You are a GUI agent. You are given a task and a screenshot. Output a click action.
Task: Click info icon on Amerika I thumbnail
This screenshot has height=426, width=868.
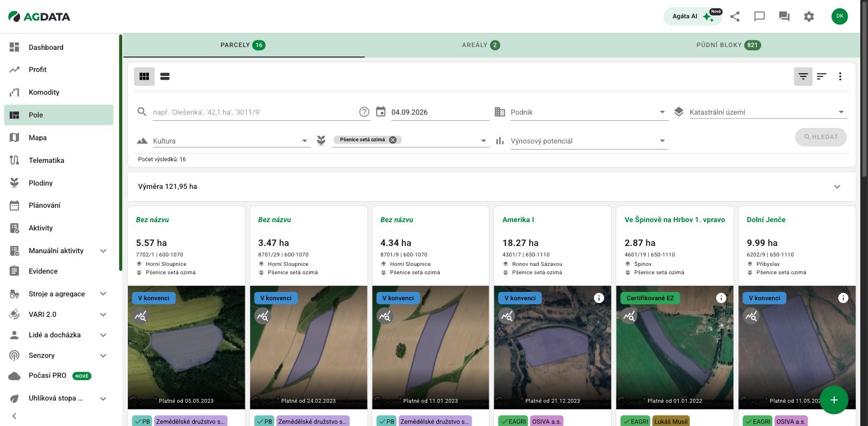(599, 298)
